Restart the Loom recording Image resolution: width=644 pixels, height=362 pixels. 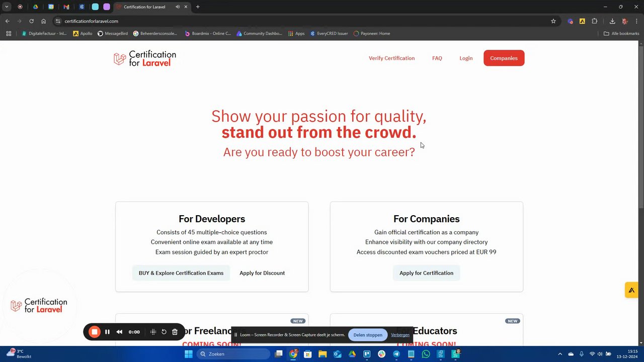pyautogui.click(x=164, y=332)
